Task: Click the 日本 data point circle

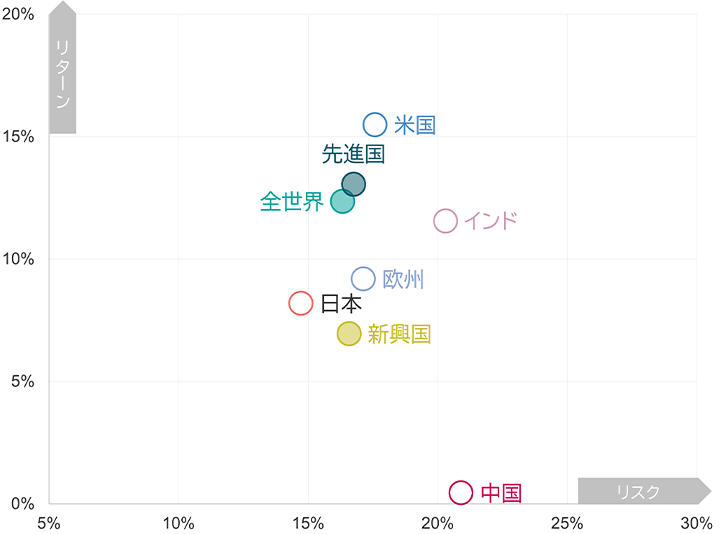Action: [x=301, y=303]
